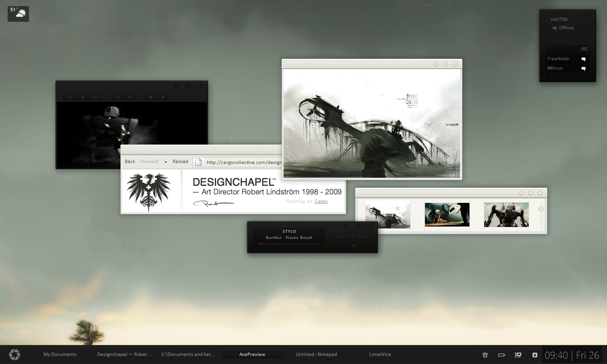Screen dimensions: 607x364
Task: Skip to previous track in music player
Action: 337,237
